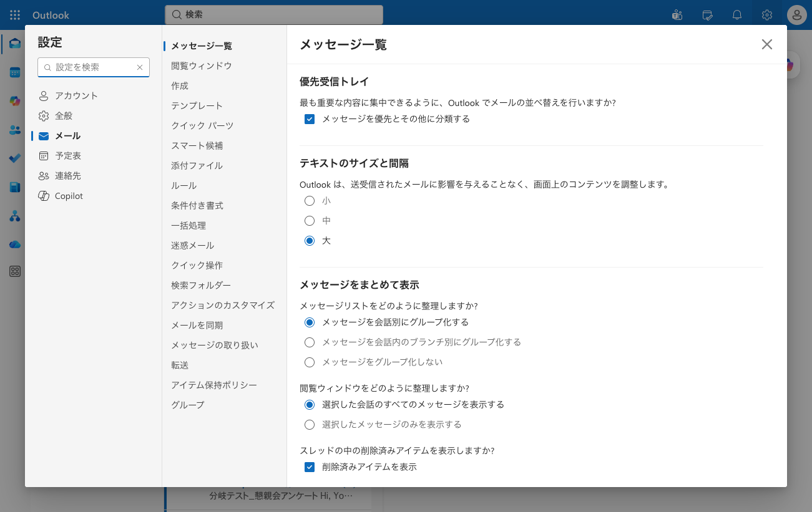The image size is (812, 512).
Task: Click the Outlook 検索 search bar
Action: click(274, 14)
